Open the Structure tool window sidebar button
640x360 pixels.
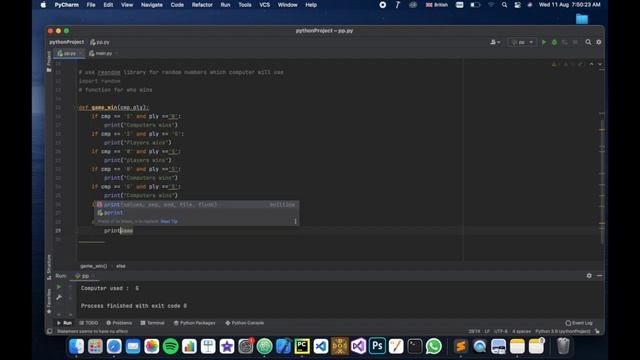pyautogui.click(x=49, y=267)
